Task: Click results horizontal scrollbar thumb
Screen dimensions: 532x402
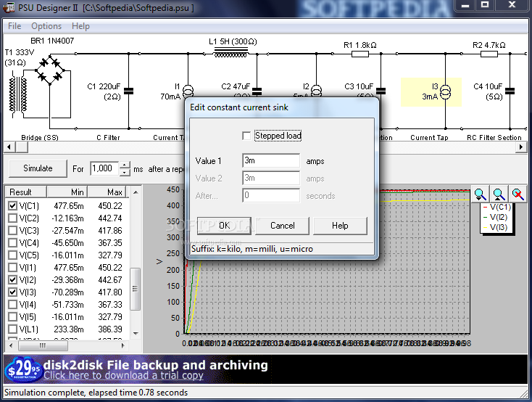Action: point(43,345)
